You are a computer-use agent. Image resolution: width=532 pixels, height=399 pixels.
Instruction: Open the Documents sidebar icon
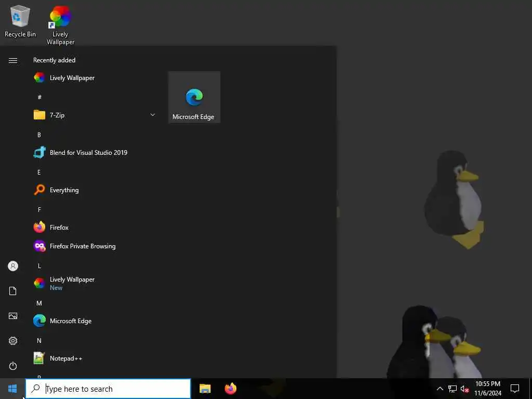13,291
